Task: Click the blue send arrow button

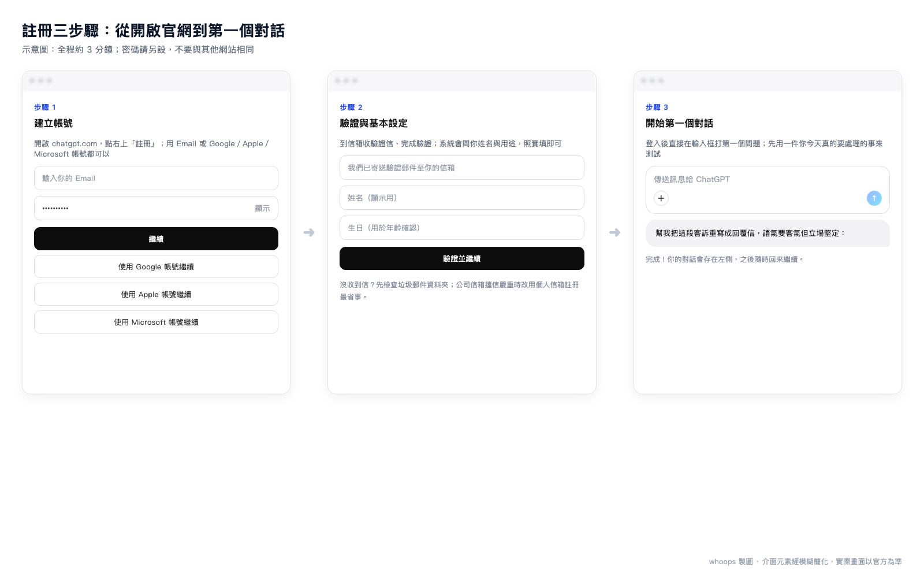Action: [874, 198]
